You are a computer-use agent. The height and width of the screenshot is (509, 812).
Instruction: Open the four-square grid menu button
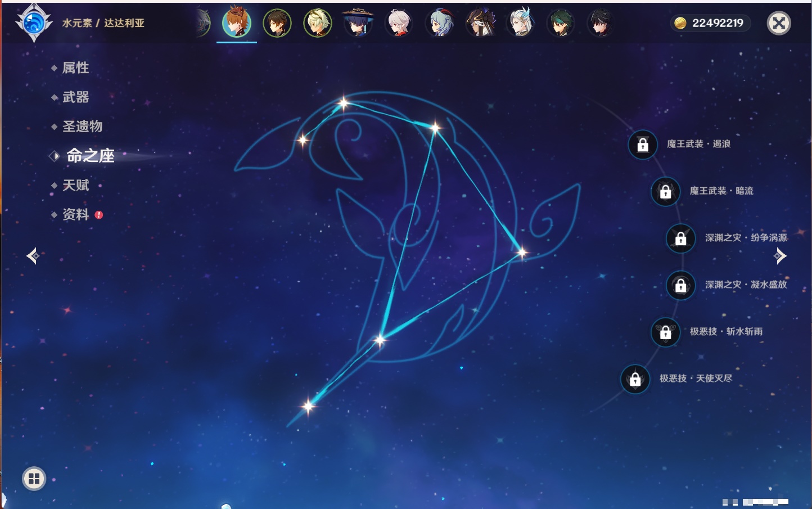pos(34,479)
